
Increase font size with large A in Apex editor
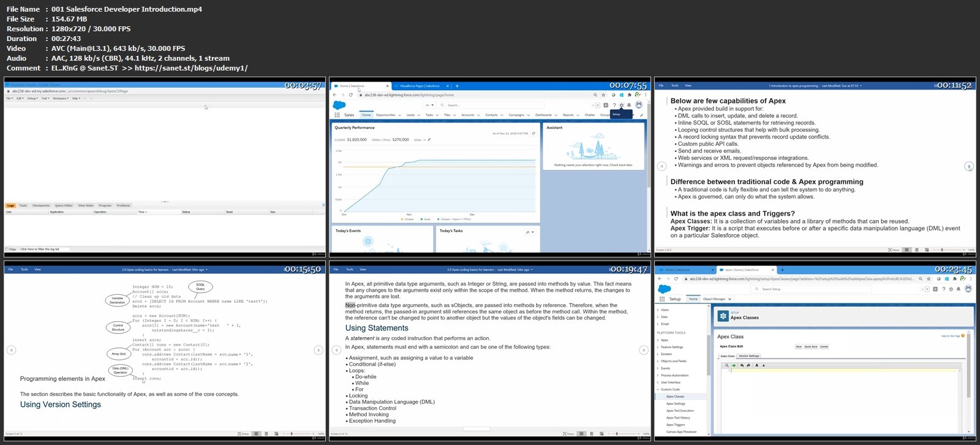[757, 365]
